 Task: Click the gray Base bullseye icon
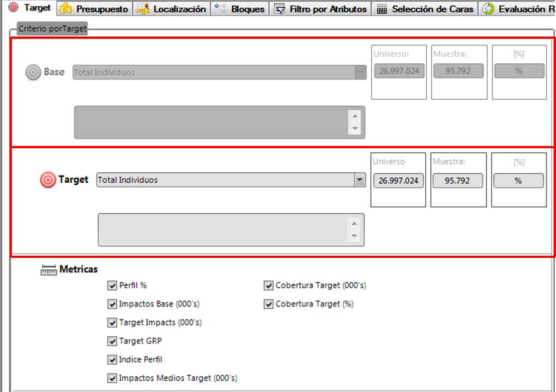(33, 73)
